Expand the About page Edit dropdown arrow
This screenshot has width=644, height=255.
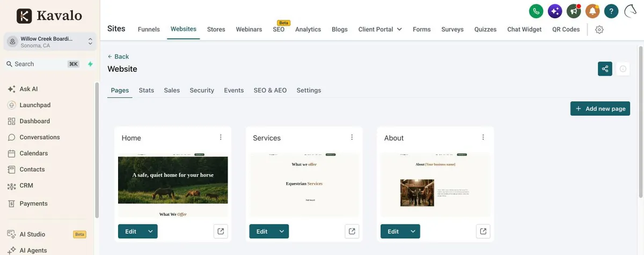point(413,231)
